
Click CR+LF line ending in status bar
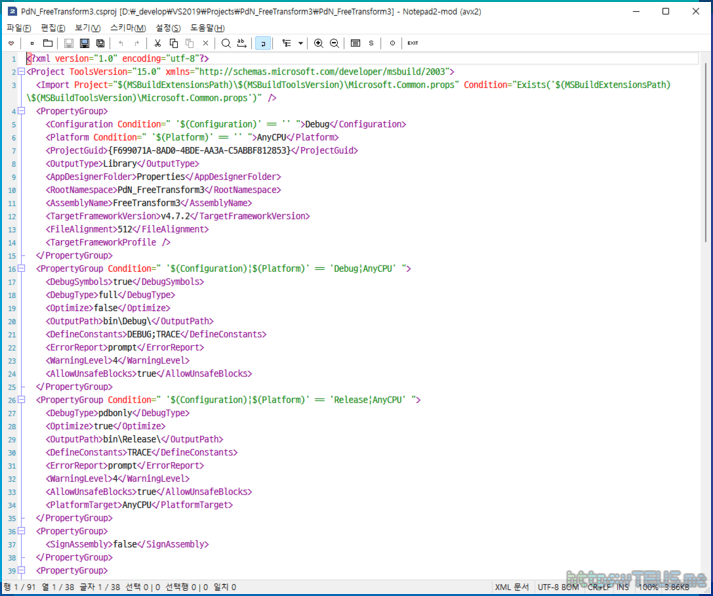click(599, 587)
